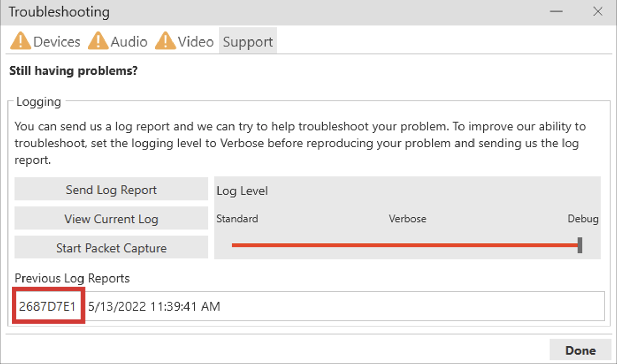
Task: Click the warning icon on Audio tab
Action: 99,41
